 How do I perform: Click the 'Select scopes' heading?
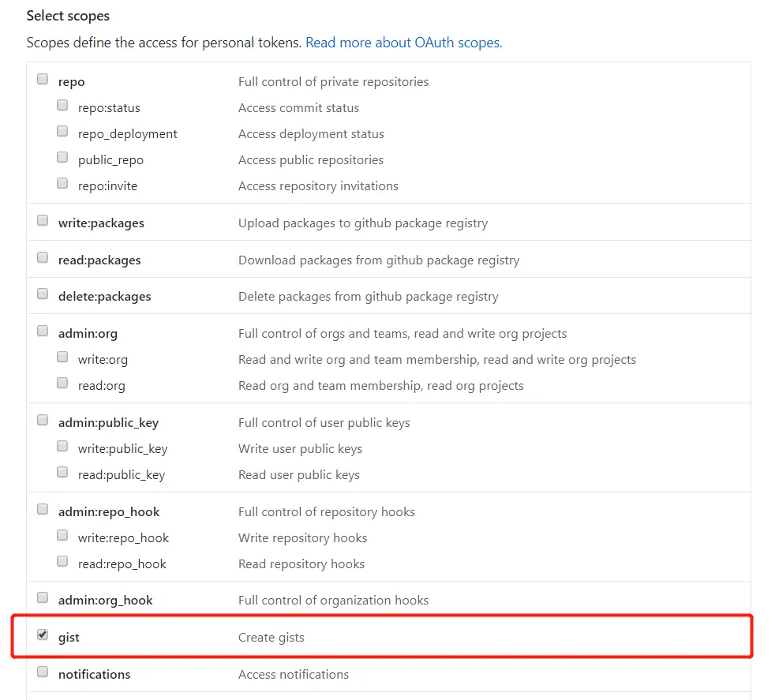pyautogui.click(x=68, y=16)
